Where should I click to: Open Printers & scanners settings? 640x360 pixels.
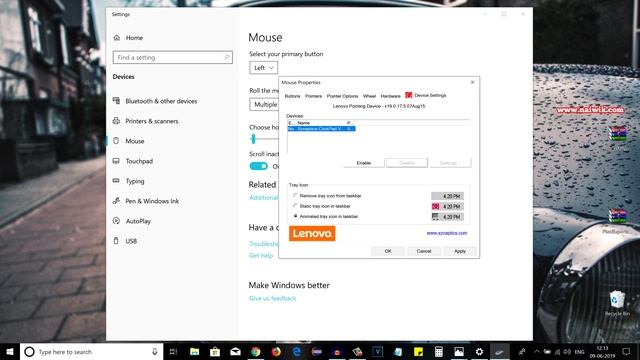[146, 121]
